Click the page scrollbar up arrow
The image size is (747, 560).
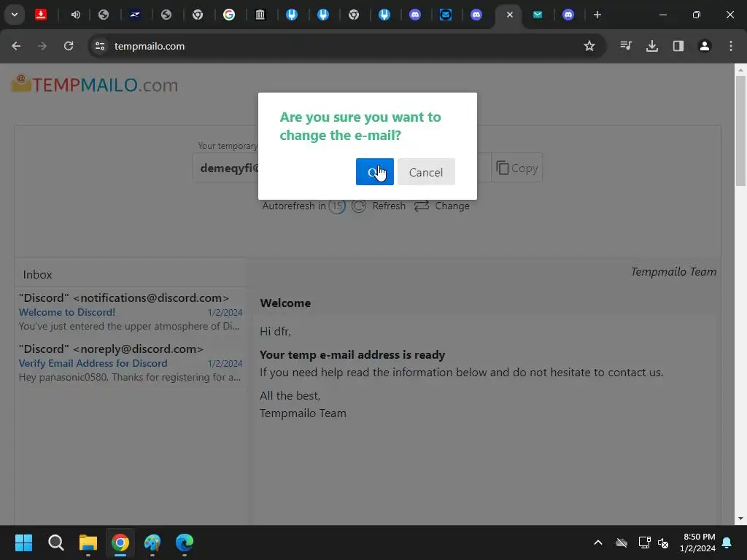[x=740, y=69]
